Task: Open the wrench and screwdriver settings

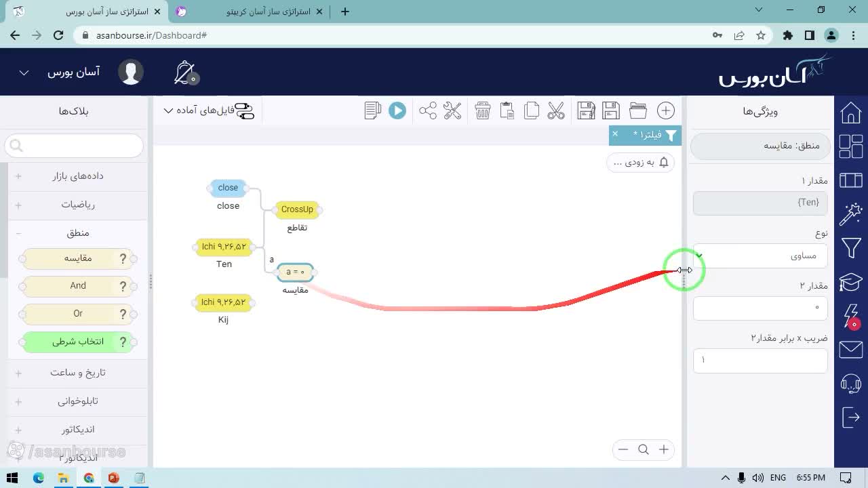Action: [x=452, y=110]
